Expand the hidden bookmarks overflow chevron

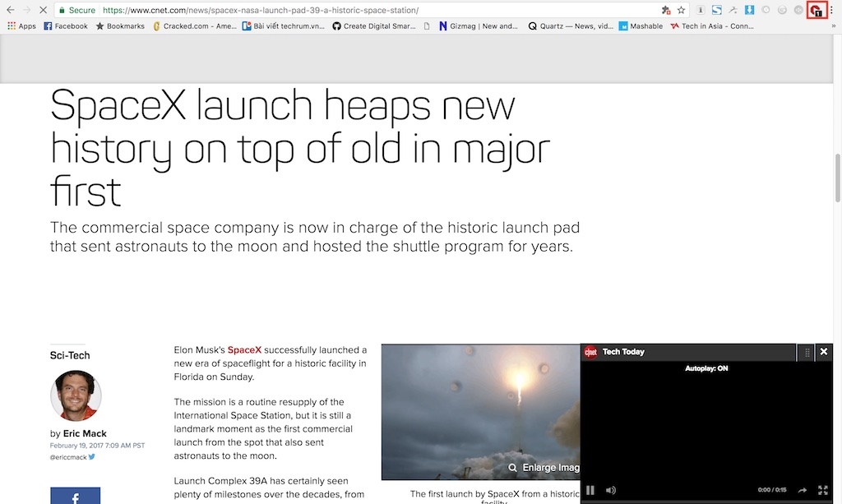tap(833, 25)
